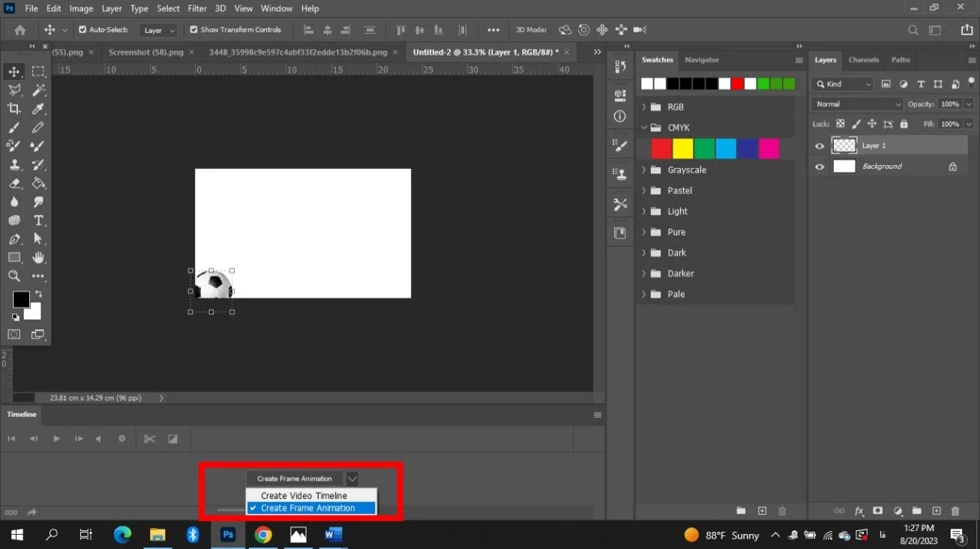
Task: Select the Rectangular Marquee tool
Action: click(38, 72)
